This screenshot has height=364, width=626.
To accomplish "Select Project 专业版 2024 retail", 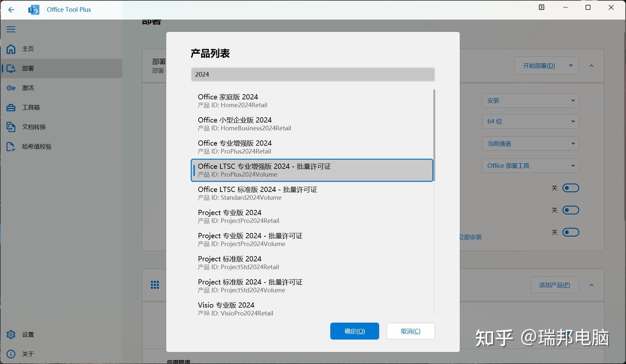I will 312,216.
